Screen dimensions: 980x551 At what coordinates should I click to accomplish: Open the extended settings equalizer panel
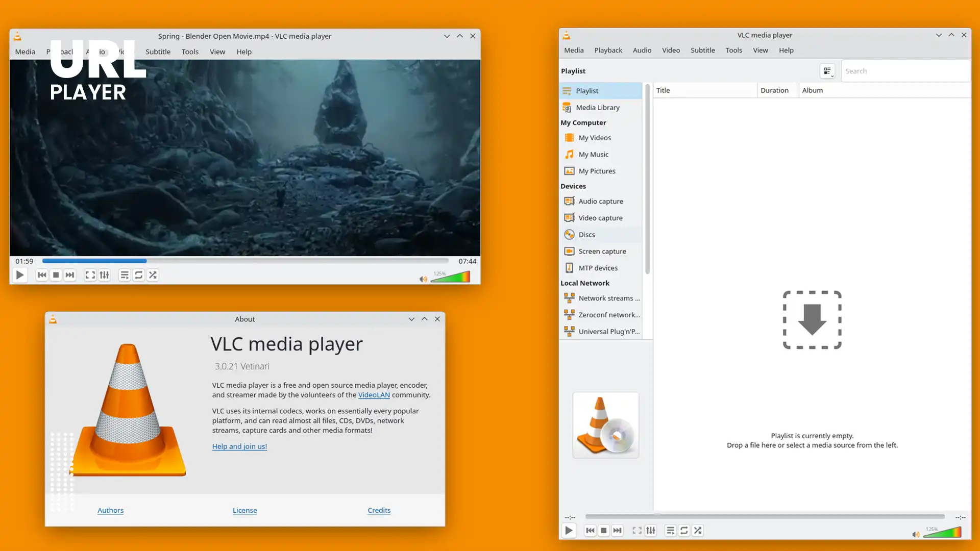105,275
